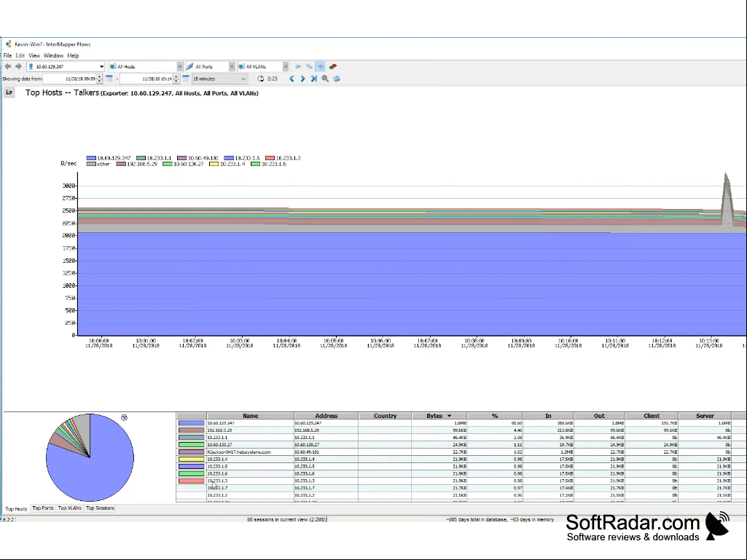Click the zoom magnifier icon in time toolbar
The image size is (747, 560).
[325, 79]
